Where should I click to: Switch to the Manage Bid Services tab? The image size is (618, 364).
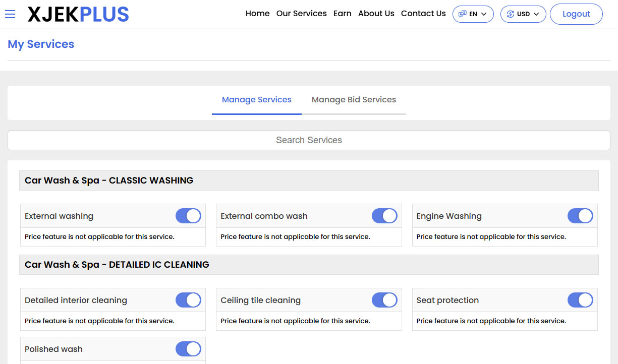point(354,99)
